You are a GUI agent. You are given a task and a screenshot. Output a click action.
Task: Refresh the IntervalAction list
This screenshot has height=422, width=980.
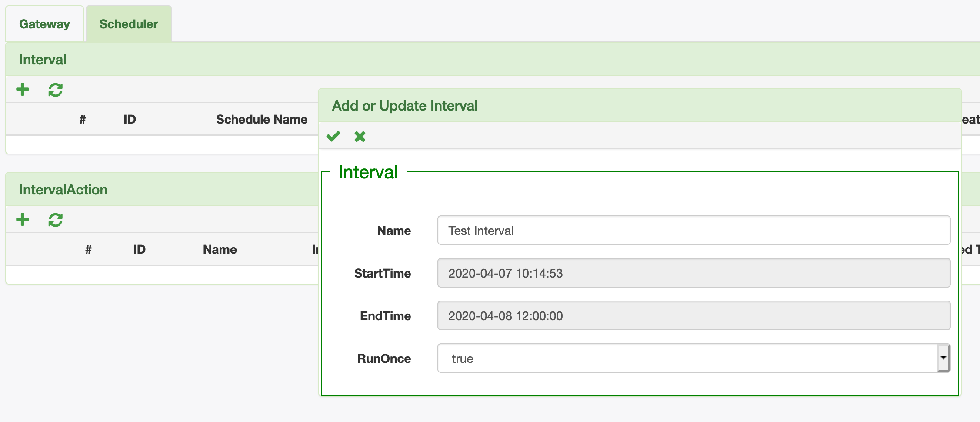(x=55, y=220)
